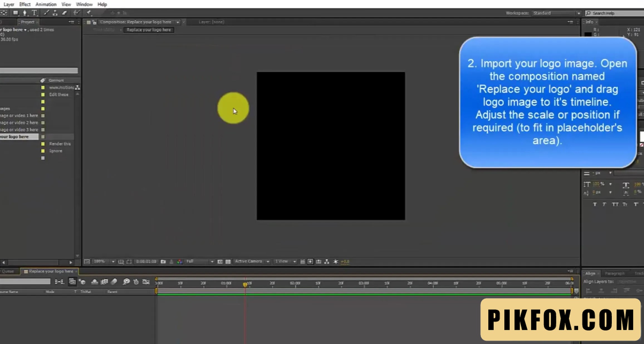Select the Pen tool
644x344 pixels.
[25, 13]
